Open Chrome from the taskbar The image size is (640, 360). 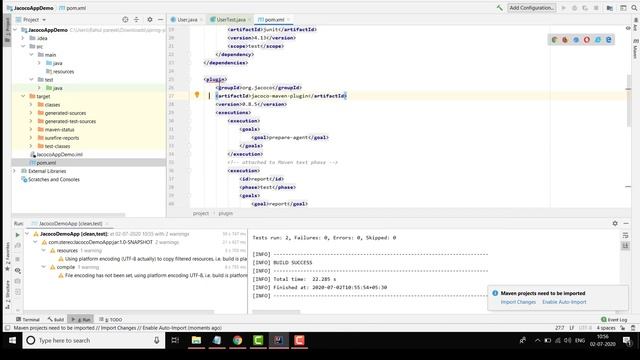click(238, 340)
